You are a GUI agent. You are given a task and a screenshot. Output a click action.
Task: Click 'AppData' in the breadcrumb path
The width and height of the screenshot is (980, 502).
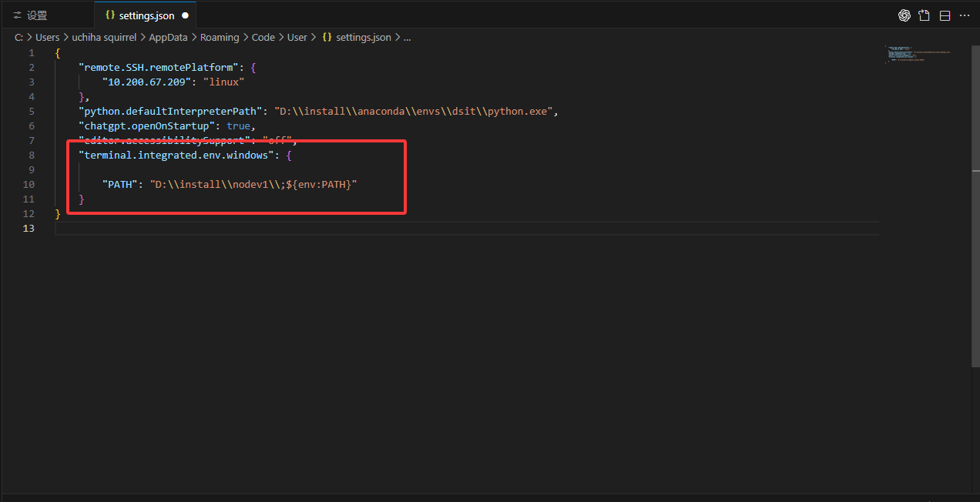tap(168, 36)
